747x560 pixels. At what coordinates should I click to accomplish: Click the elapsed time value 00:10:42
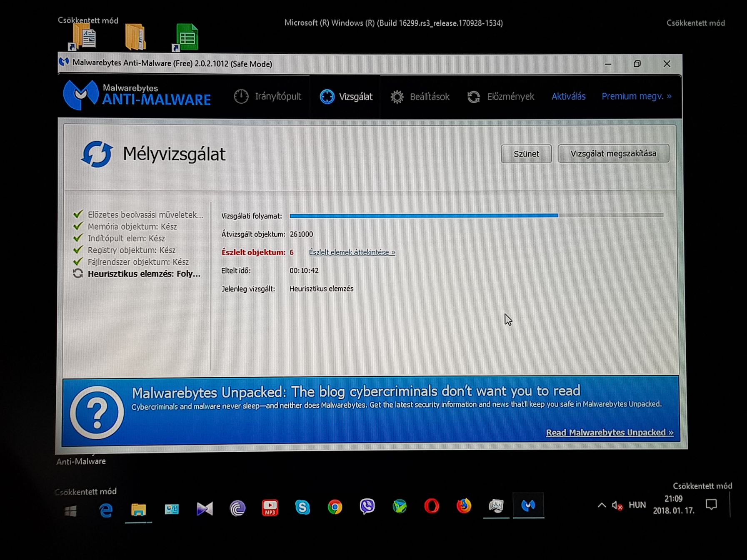coord(304,270)
